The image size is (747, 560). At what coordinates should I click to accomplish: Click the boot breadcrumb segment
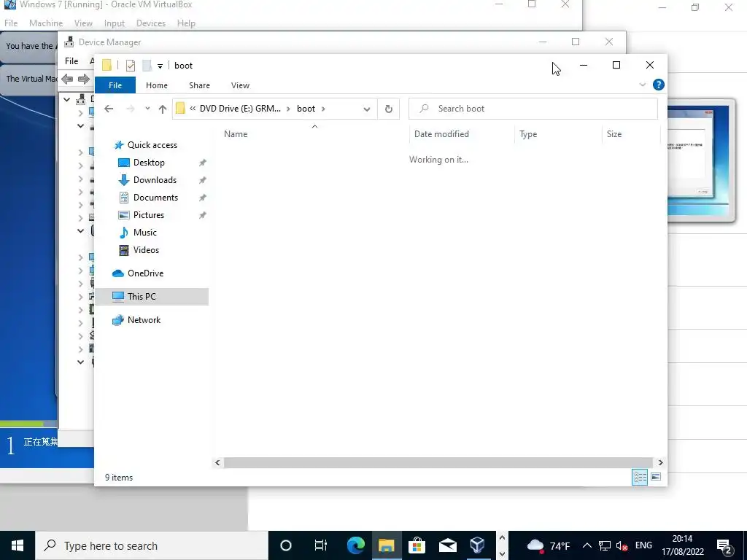pyautogui.click(x=306, y=109)
